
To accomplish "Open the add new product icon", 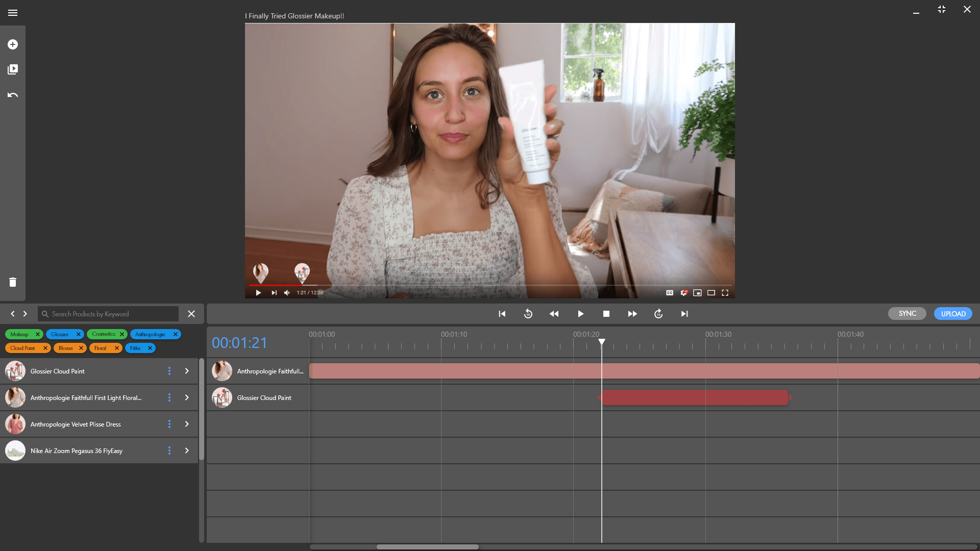I will [x=13, y=44].
